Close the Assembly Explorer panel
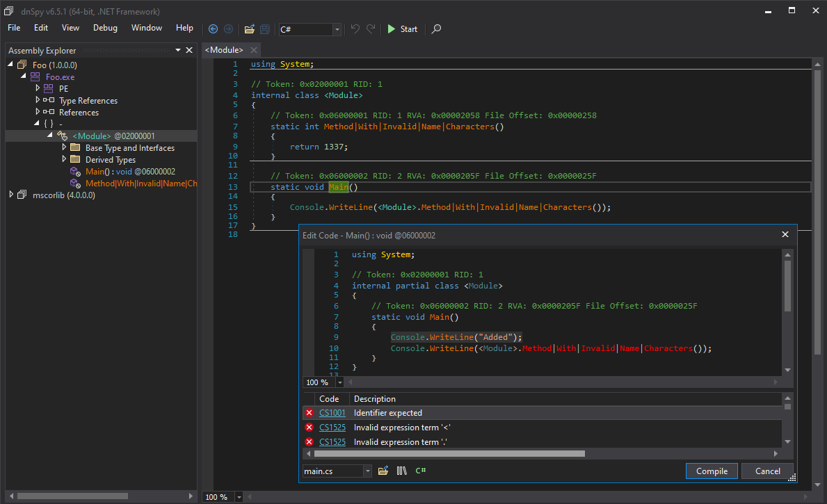The image size is (827, 504). [x=189, y=50]
